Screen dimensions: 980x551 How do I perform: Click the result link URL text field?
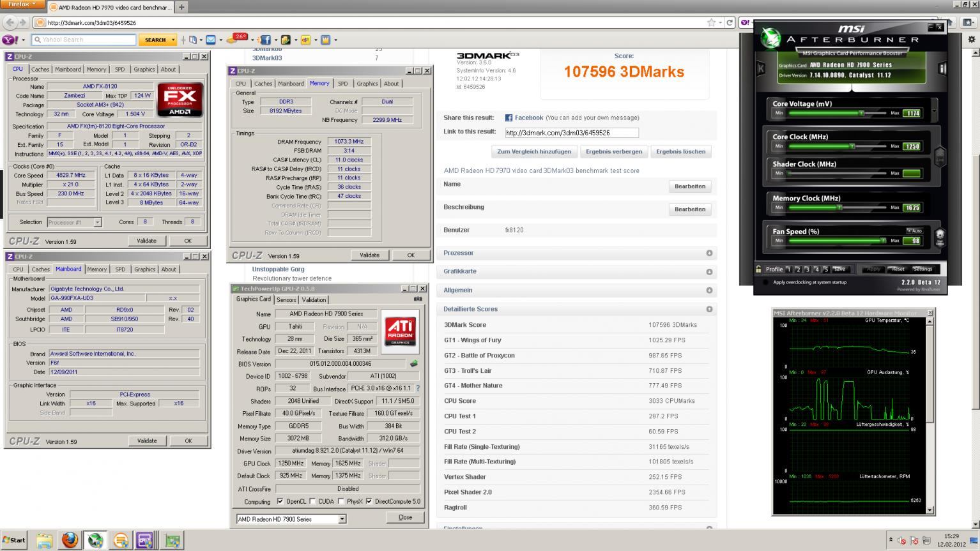[x=571, y=133]
